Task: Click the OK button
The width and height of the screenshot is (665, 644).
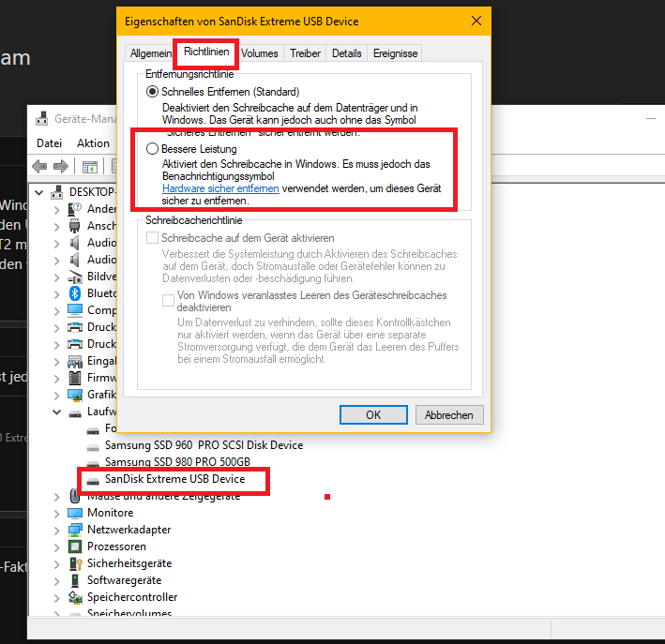Action: (373, 414)
